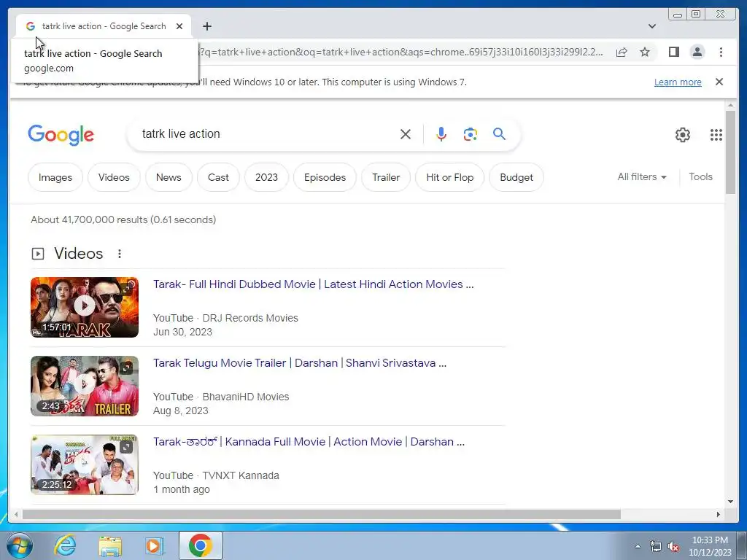Click the vertical scrollbar thumb
Viewport: 747px width, 560px height.
tap(730, 152)
